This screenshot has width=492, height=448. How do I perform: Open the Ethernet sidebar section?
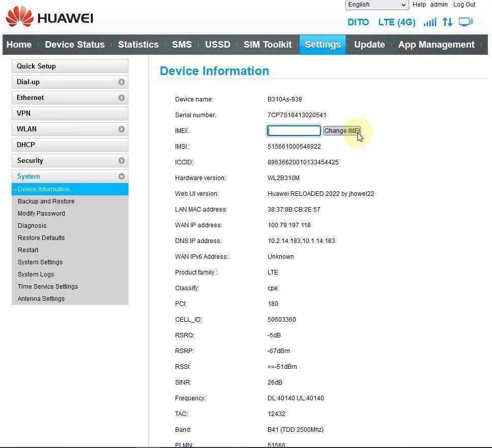coord(70,97)
